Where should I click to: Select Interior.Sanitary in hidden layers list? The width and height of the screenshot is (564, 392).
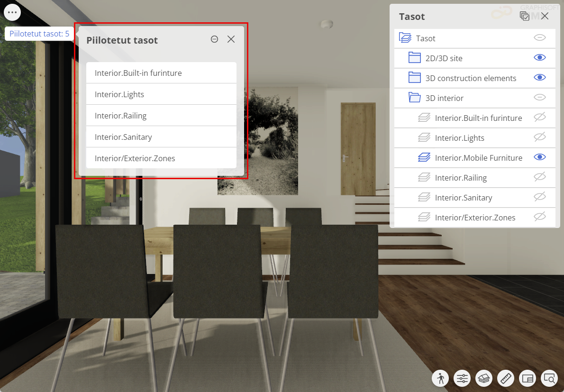point(161,137)
